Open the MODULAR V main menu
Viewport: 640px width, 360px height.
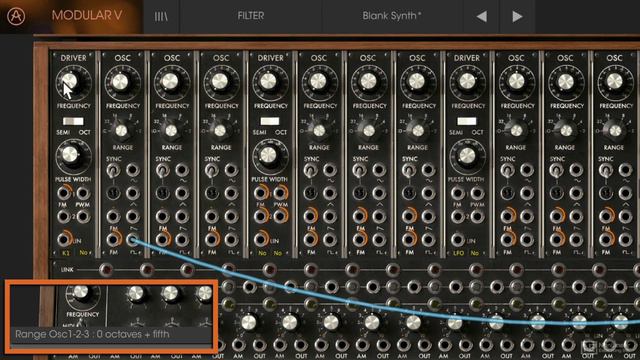(87, 16)
